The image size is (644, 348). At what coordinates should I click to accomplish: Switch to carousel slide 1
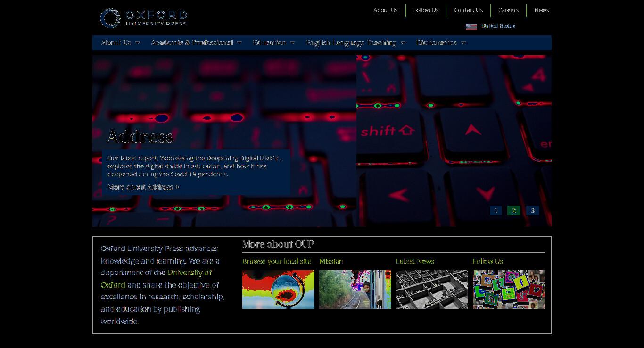pyautogui.click(x=495, y=211)
